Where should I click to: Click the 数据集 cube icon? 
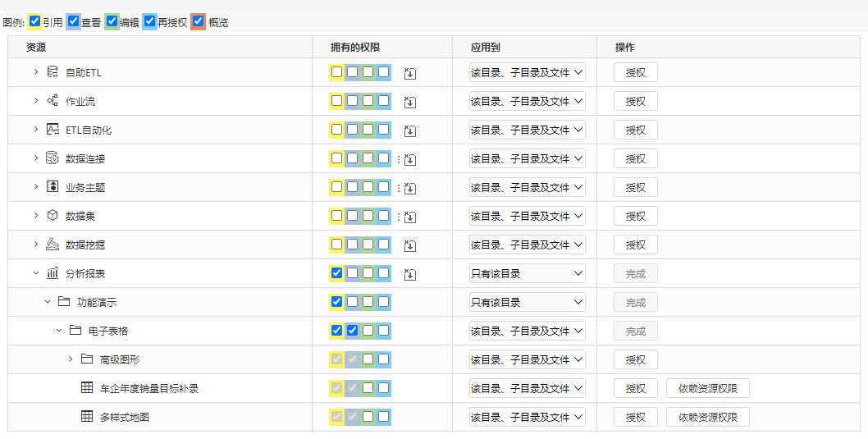point(53,215)
